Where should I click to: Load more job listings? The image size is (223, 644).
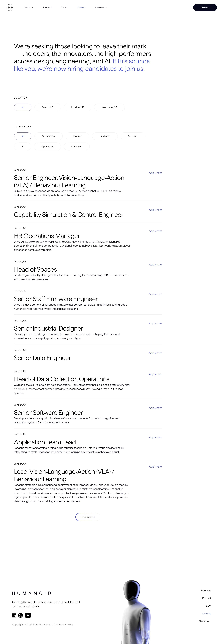click(x=88, y=517)
